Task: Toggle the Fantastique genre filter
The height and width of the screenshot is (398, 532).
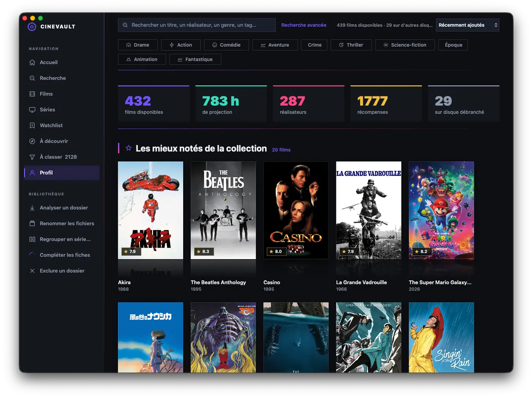Action: pyautogui.click(x=195, y=59)
